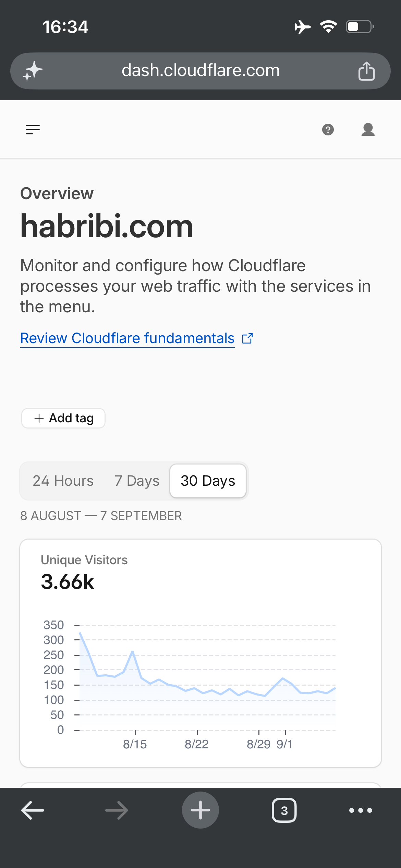Screen dimensions: 401x868
Task: Tap the dash.cloudflare.com address field
Action: click(x=200, y=71)
